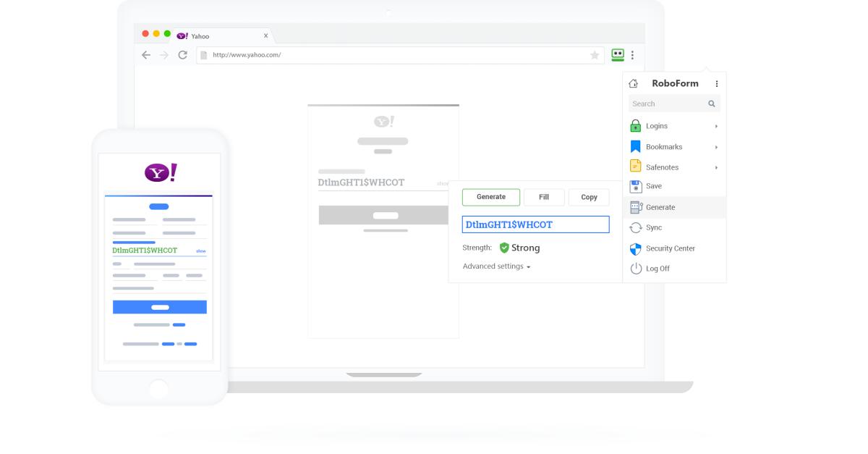Select the Yahoo browser tab

tap(199, 35)
